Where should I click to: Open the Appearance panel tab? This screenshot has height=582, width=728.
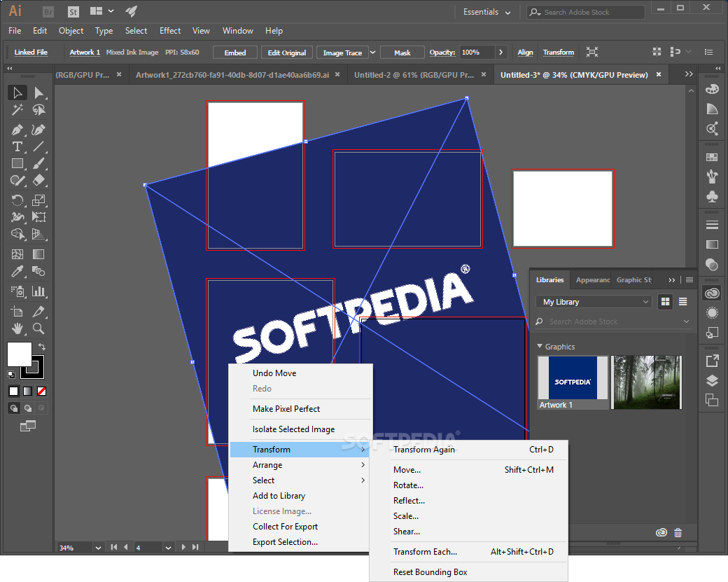pos(593,280)
